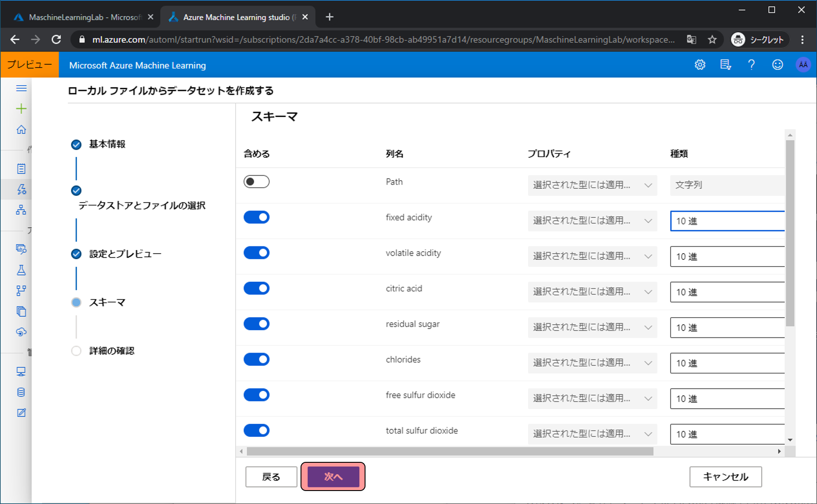Enable the Path column include toggle
The height and width of the screenshot is (504, 817).
click(256, 181)
